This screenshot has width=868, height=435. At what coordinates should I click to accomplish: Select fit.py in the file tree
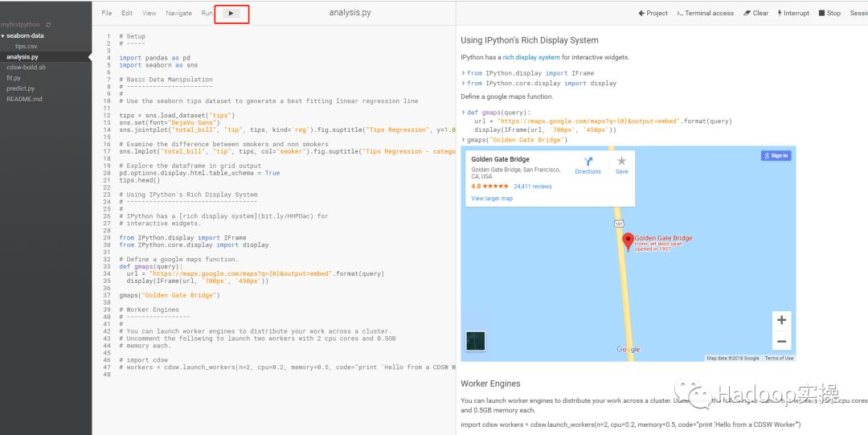(x=14, y=78)
